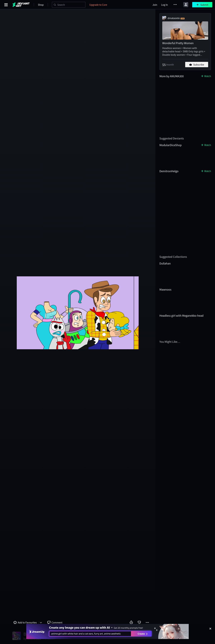
Task: Click the Add to Favourites star
Action: [15, 622]
